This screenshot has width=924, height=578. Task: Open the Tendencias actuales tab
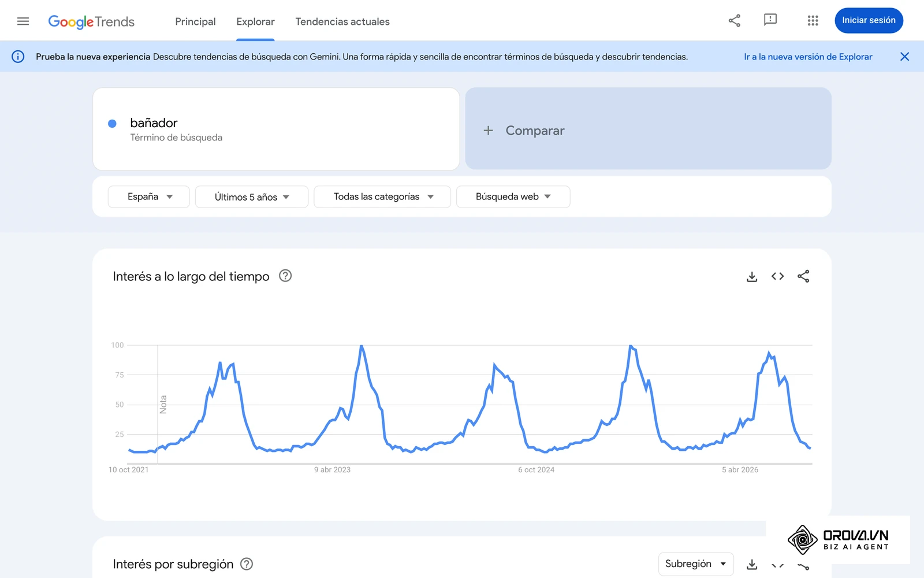342,21
